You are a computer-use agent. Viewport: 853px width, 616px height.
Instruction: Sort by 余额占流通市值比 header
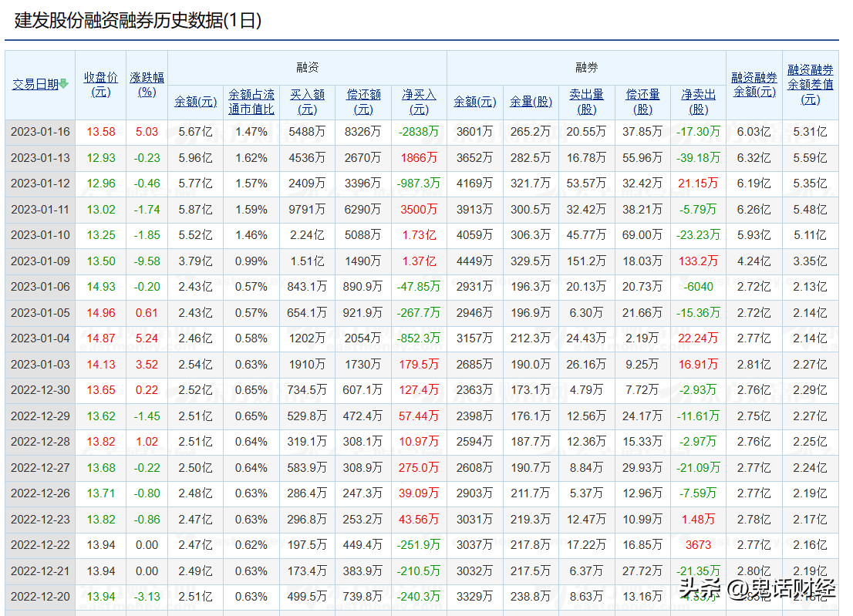click(x=251, y=102)
